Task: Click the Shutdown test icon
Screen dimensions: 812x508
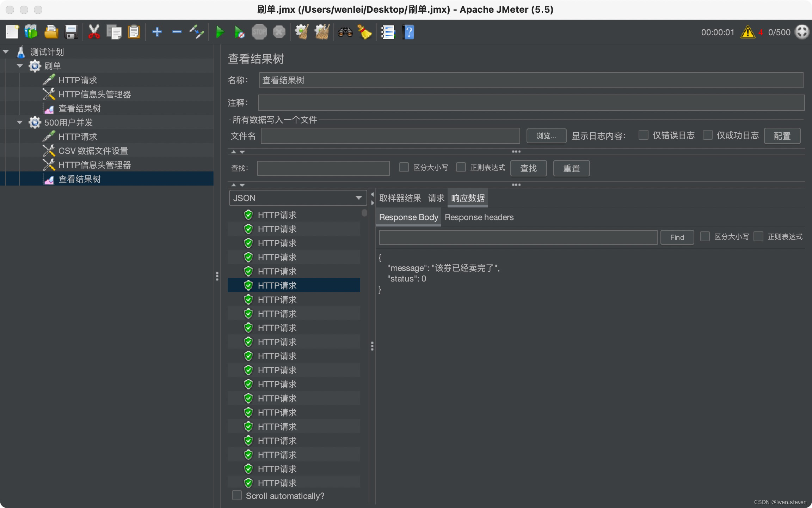Action: point(279,32)
